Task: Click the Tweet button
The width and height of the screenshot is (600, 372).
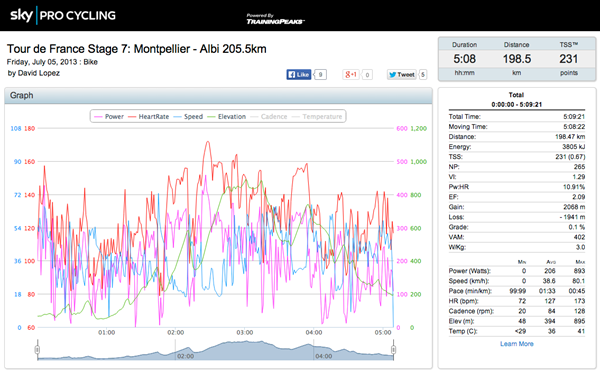Action: (x=402, y=75)
